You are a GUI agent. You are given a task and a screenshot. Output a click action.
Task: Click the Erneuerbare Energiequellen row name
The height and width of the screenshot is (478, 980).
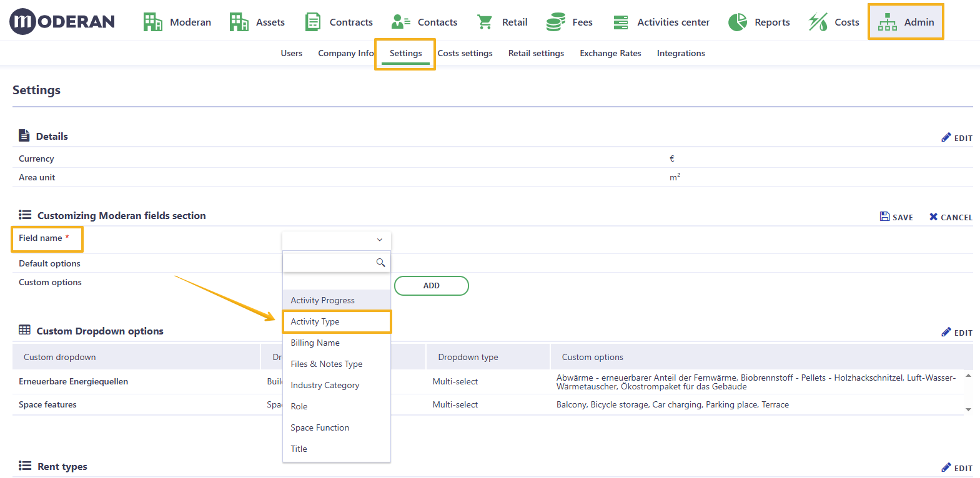pos(73,381)
